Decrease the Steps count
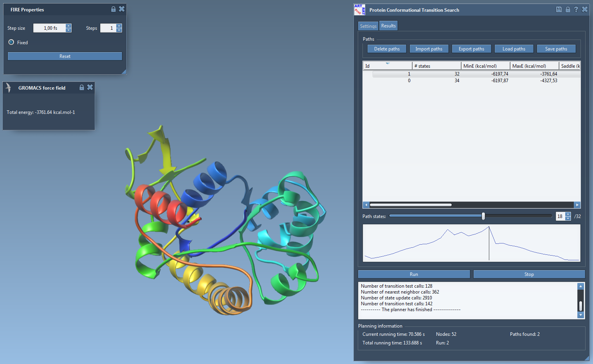Viewport: 593px width, 364px height. point(119,30)
